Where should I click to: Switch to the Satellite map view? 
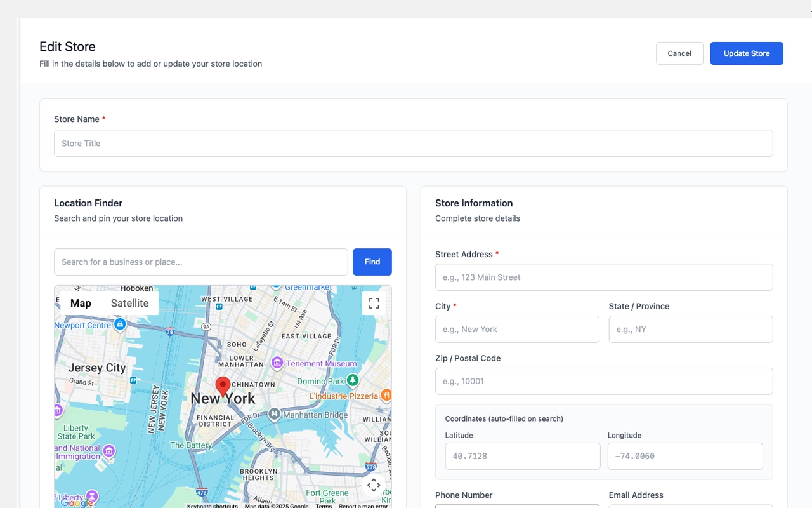[x=129, y=303]
